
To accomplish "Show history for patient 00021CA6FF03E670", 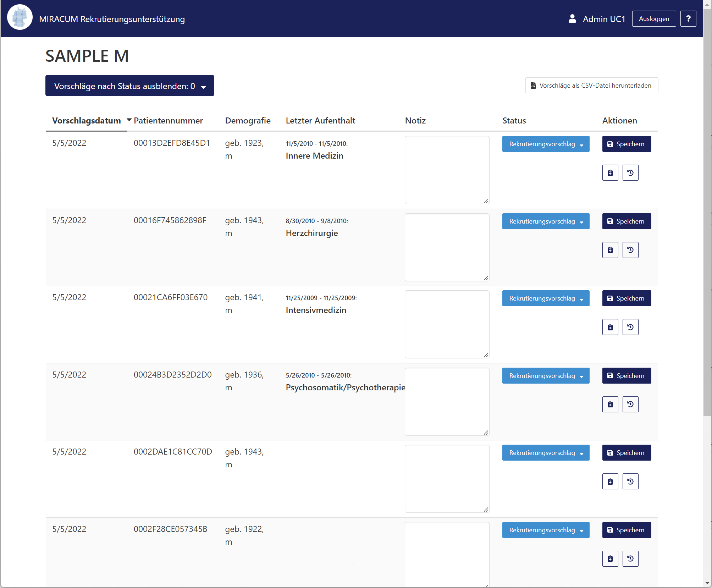I will pyautogui.click(x=630, y=327).
